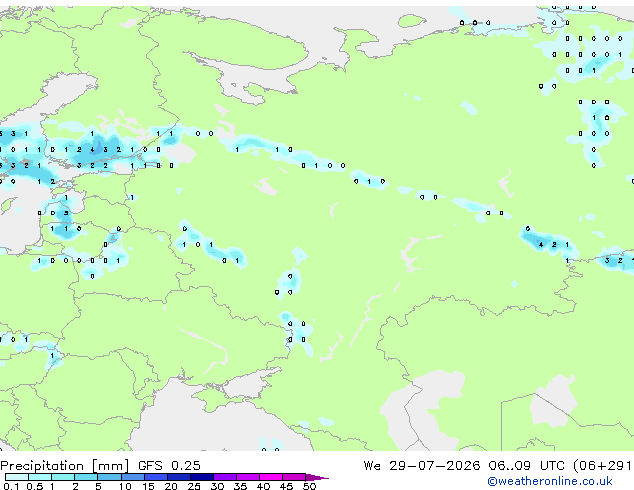The width and height of the screenshot is (634, 490).
Task: Click the "GFS 0.25" model label
Action: [169, 466]
